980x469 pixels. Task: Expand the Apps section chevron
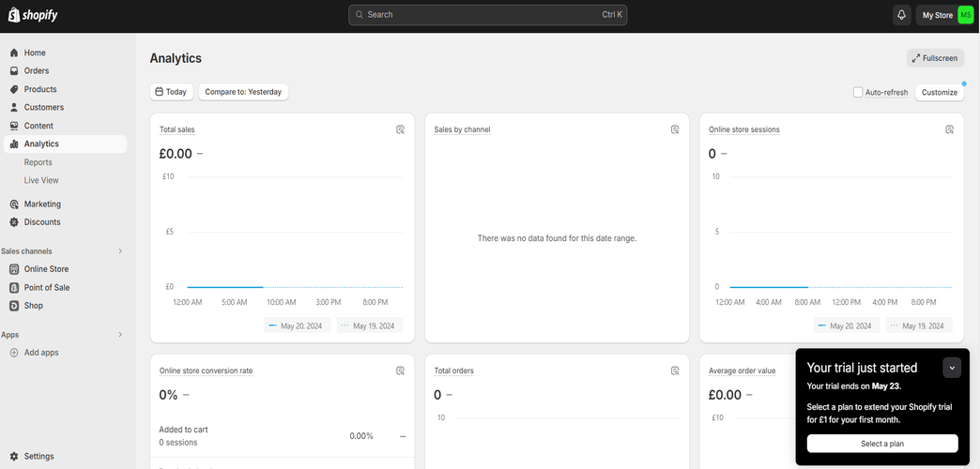tap(121, 336)
